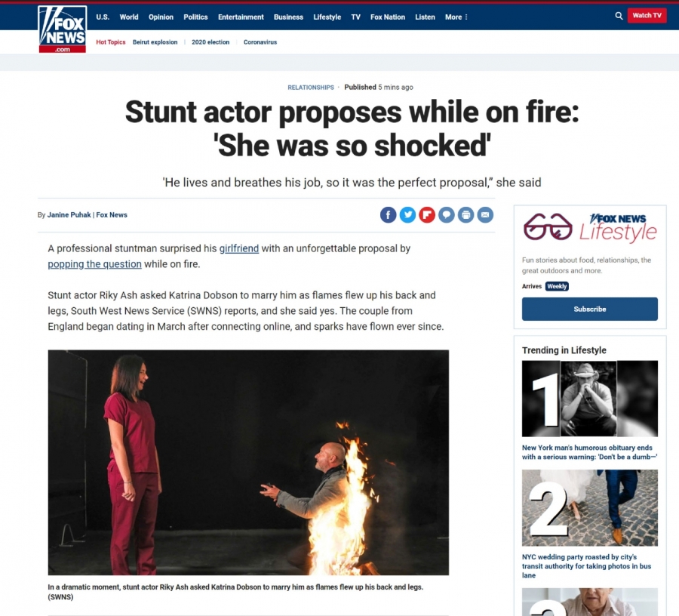Open the search magnifier icon
This screenshot has height=616, width=679.
coord(619,16)
